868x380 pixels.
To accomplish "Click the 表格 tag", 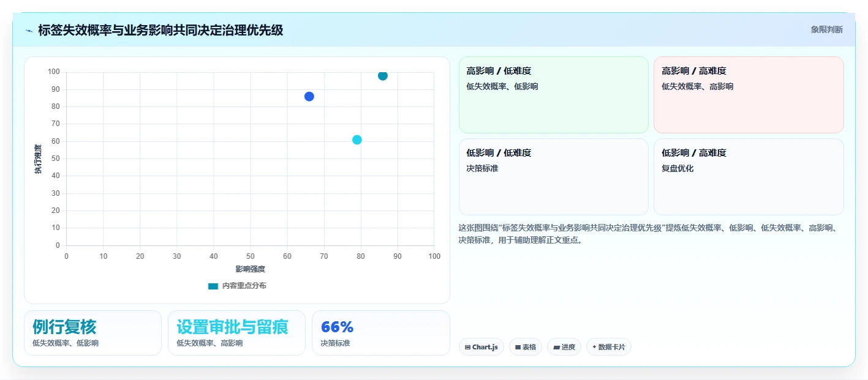I will 526,347.
